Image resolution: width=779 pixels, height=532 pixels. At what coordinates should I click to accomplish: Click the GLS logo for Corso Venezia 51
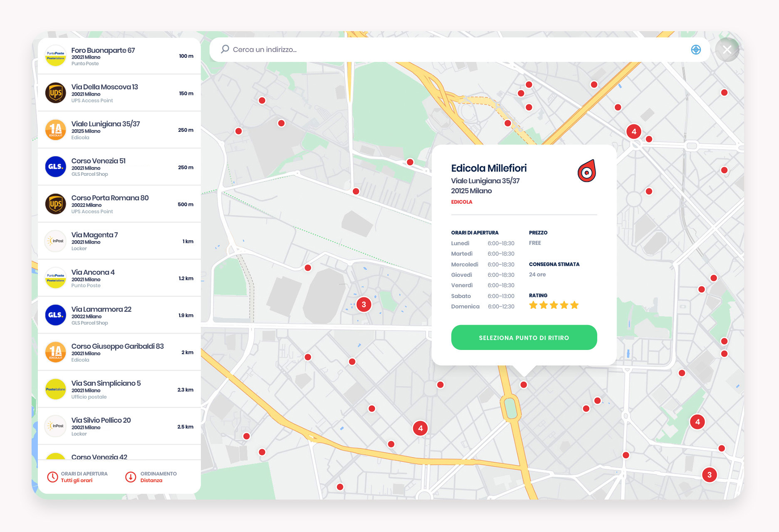tap(56, 167)
